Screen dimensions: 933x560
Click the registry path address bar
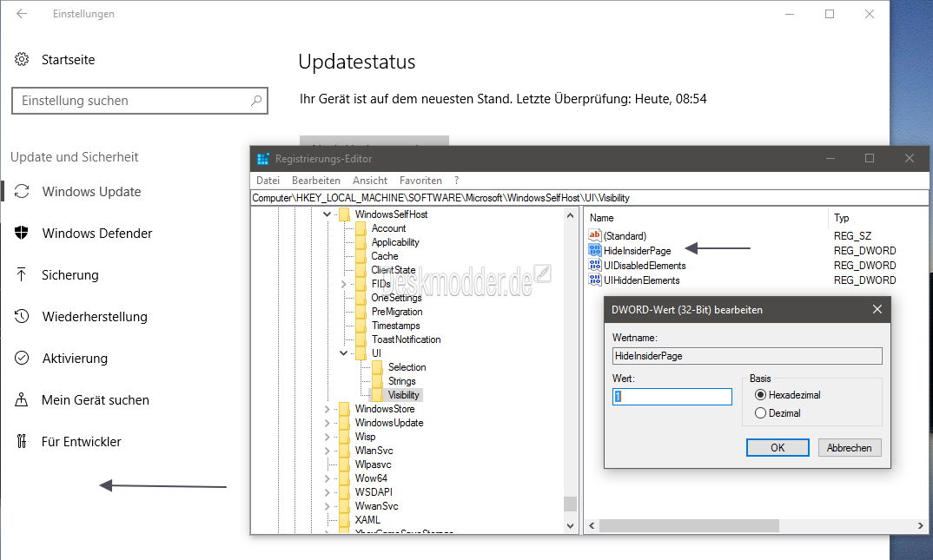pos(589,197)
